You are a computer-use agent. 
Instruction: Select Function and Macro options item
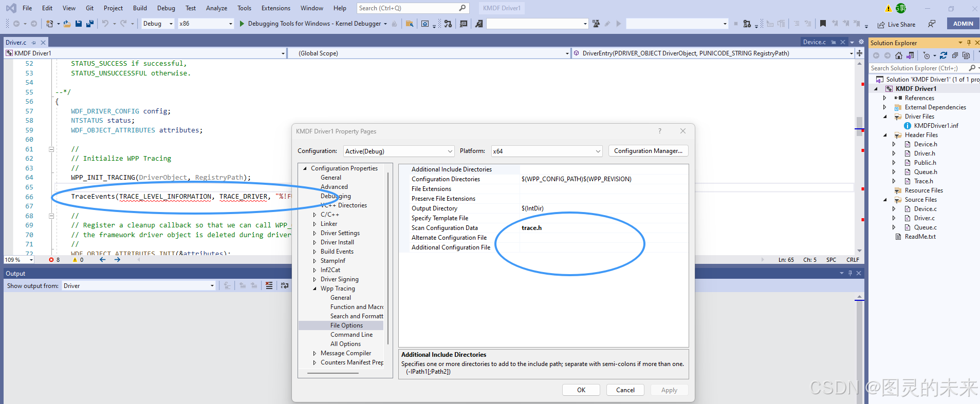tap(357, 307)
